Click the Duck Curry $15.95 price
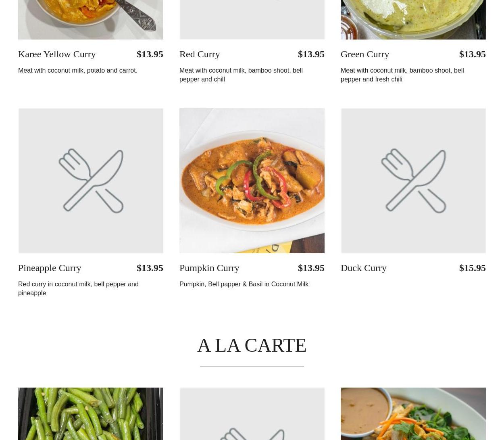Screen dimensions: 504x440 (472, 268)
